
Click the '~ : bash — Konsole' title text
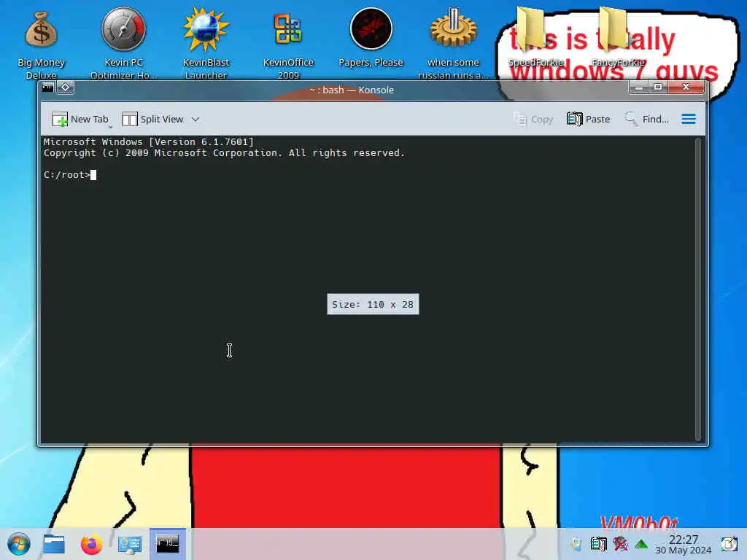(352, 90)
